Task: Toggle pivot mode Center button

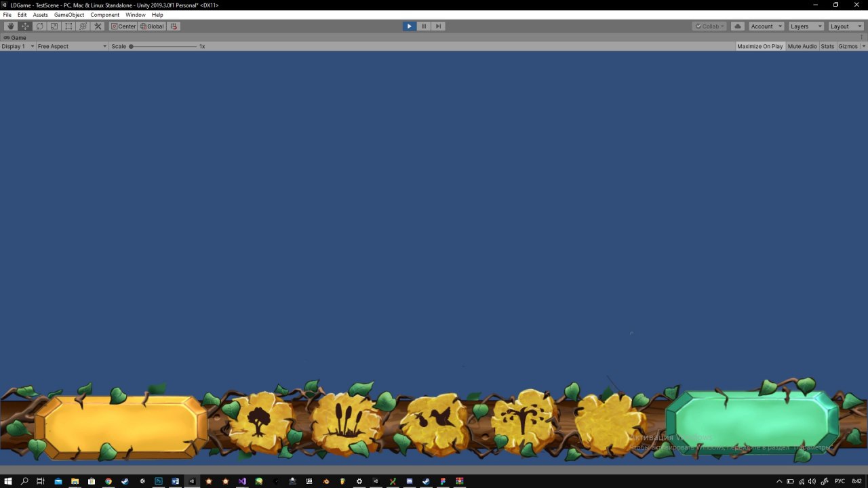Action: click(123, 26)
